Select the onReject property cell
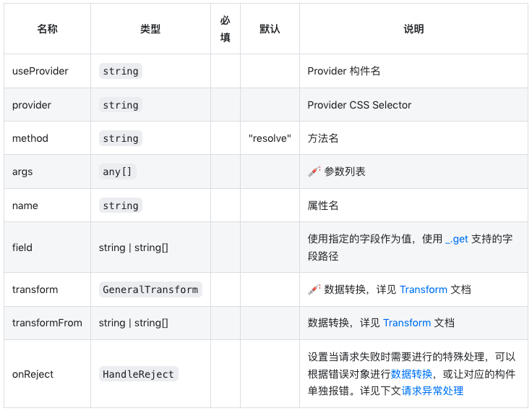 (47, 374)
